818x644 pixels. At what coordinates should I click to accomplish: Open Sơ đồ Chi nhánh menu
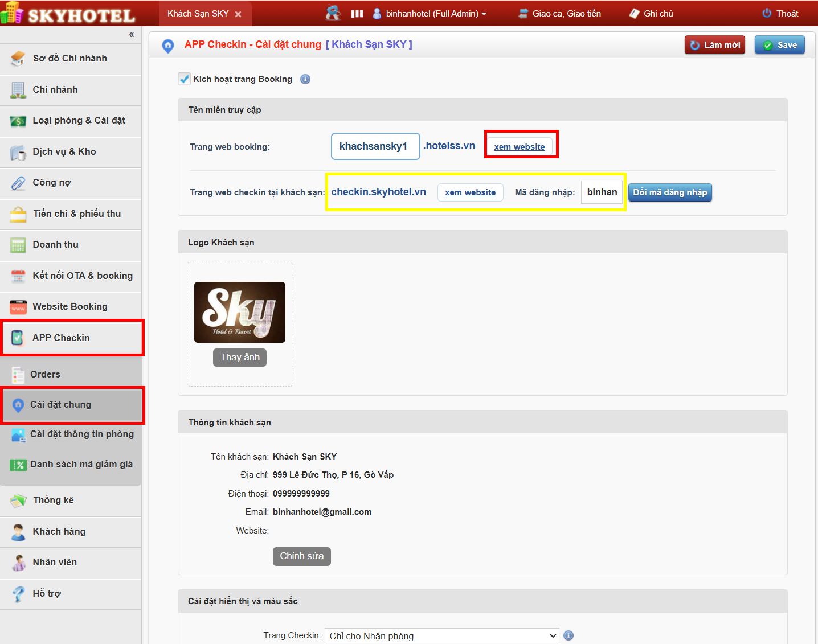coord(71,59)
